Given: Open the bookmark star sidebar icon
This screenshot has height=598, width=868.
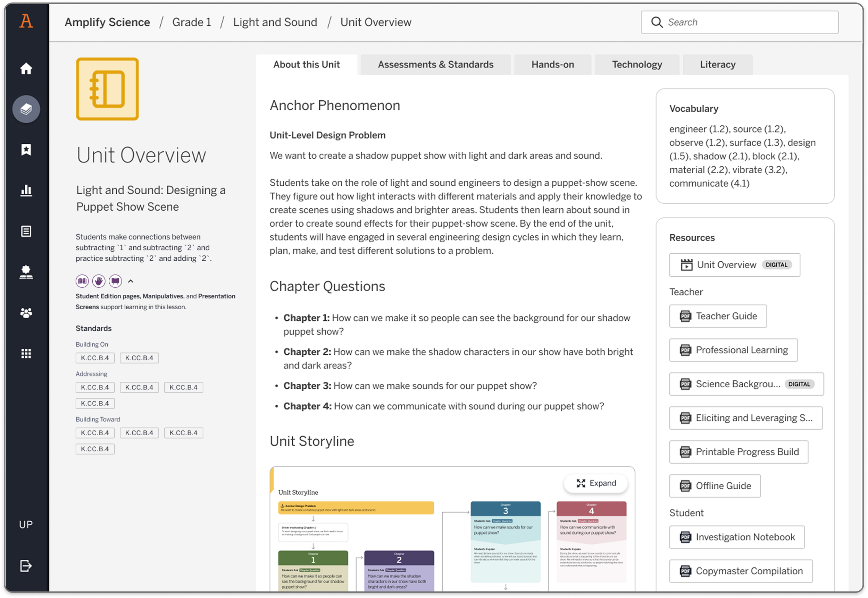Looking at the screenshot, I should coord(26,150).
